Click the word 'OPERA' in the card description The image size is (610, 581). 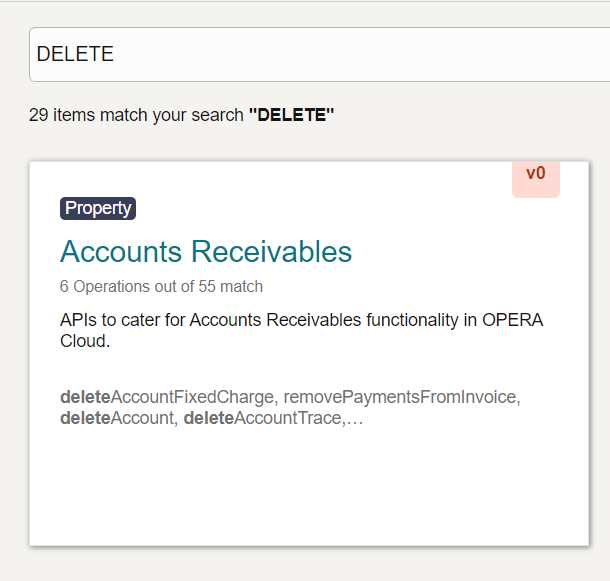pyautogui.click(x=510, y=320)
